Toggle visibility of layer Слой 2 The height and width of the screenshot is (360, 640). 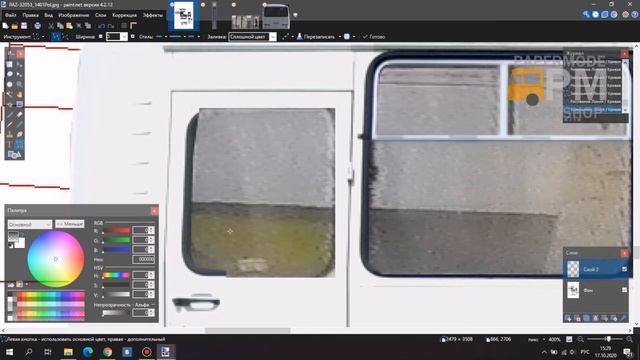tap(624, 269)
